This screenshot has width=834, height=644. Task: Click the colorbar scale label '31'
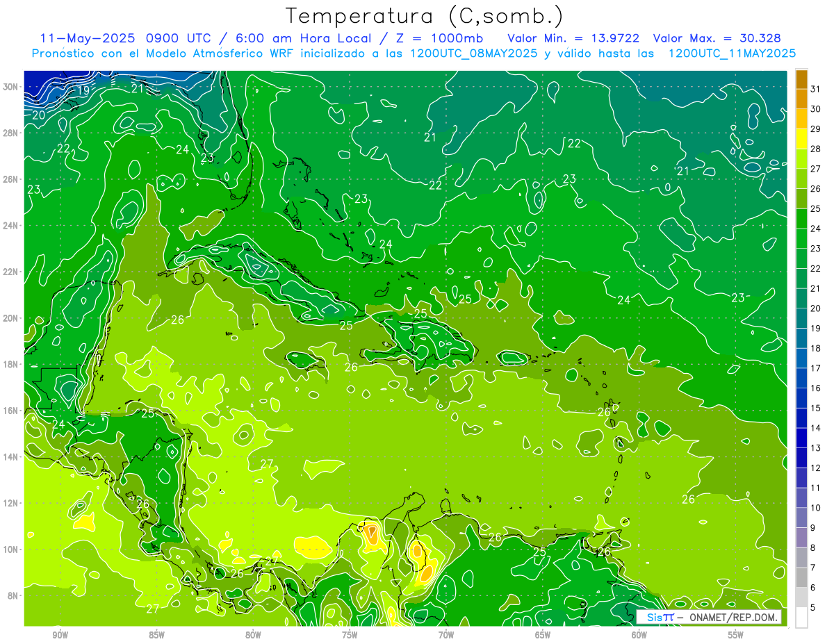pos(816,89)
